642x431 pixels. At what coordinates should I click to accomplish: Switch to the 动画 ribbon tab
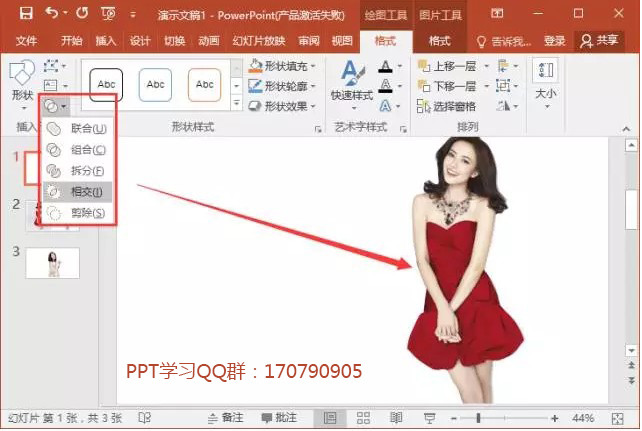209,41
